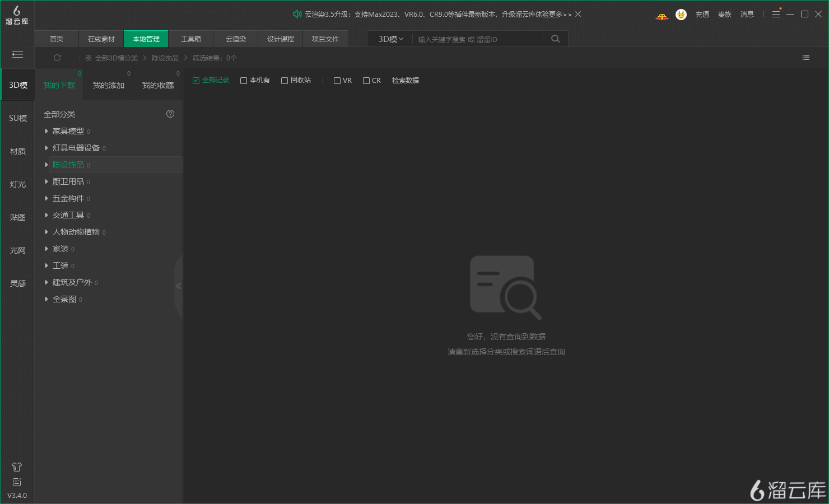Select 我的下载 tab

tap(59, 85)
